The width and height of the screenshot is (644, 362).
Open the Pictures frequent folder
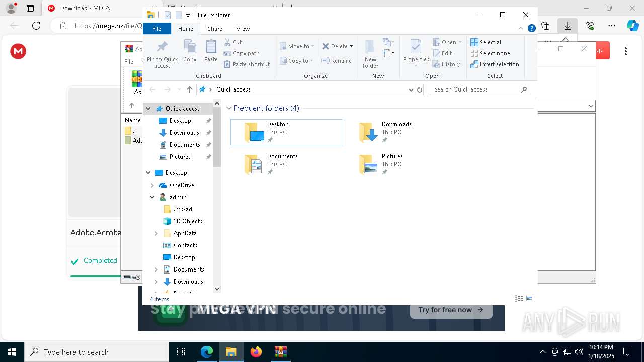click(401, 164)
